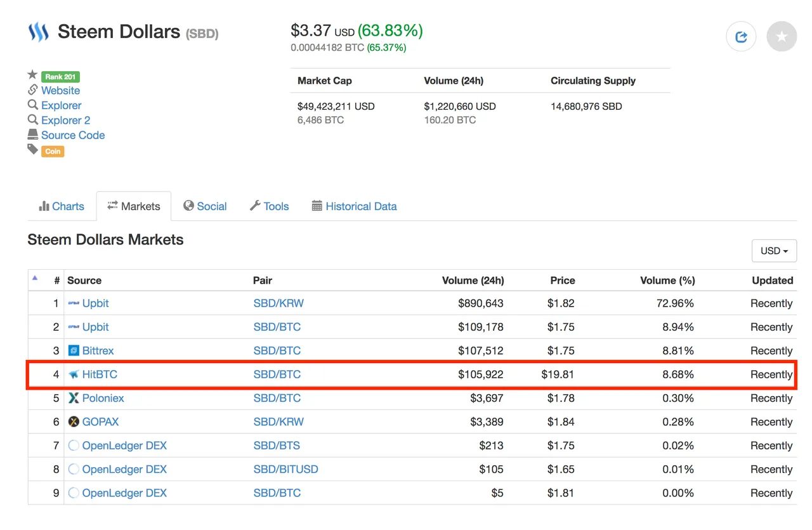812x530 pixels.
Task: Click the OpenLedger icon in row 7
Action: (x=74, y=446)
